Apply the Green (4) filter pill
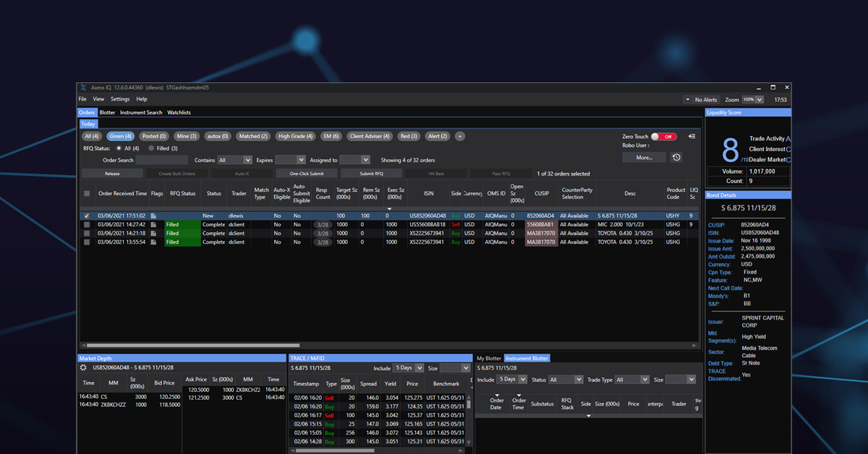Screen dimensions: 868x454 coord(120,136)
